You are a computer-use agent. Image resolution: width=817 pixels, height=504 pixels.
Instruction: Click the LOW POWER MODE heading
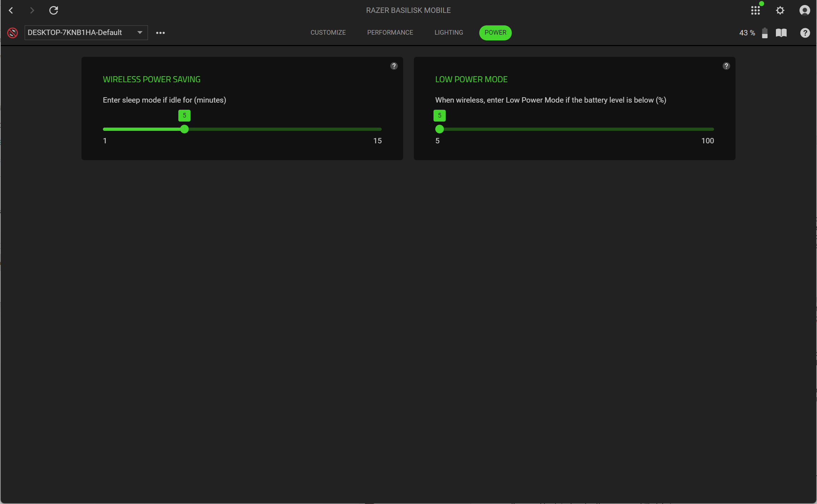point(471,79)
